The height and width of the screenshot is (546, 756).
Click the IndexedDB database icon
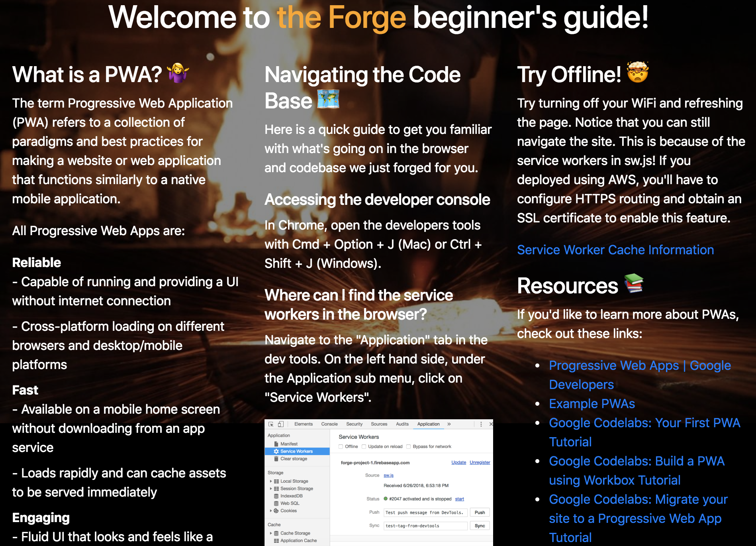pos(276,496)
